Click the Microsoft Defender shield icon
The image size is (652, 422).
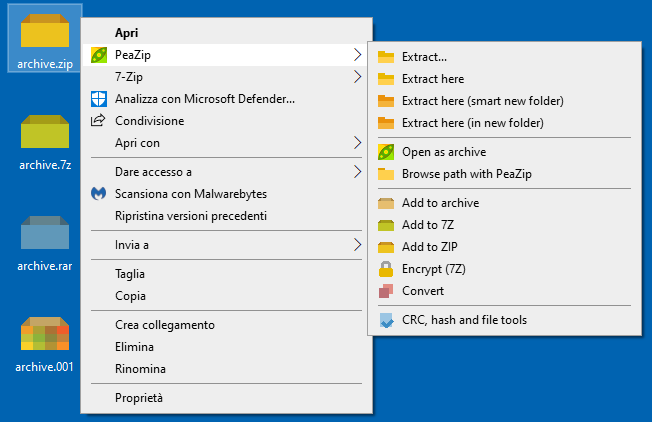[x=98, y=99]
